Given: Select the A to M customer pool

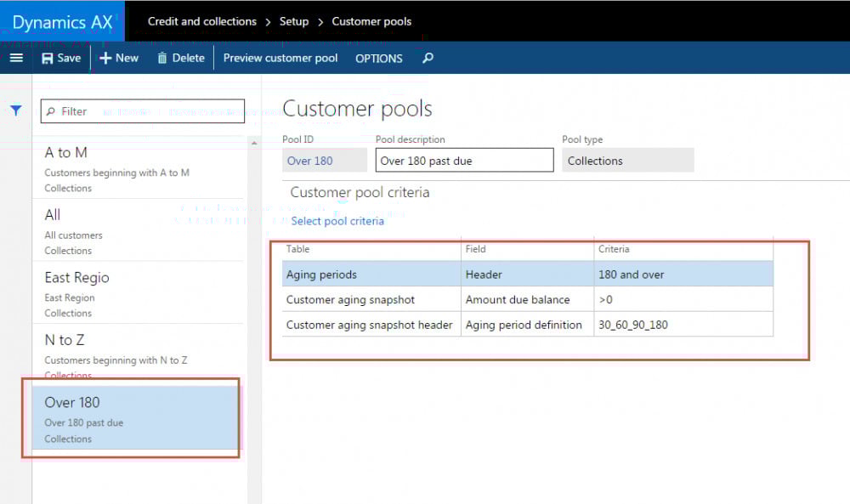Looking at the screenshot, I should tap(136, 168).
